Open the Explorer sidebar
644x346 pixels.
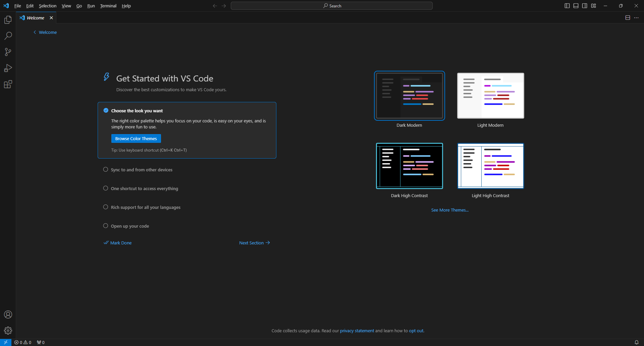(8, 19)
